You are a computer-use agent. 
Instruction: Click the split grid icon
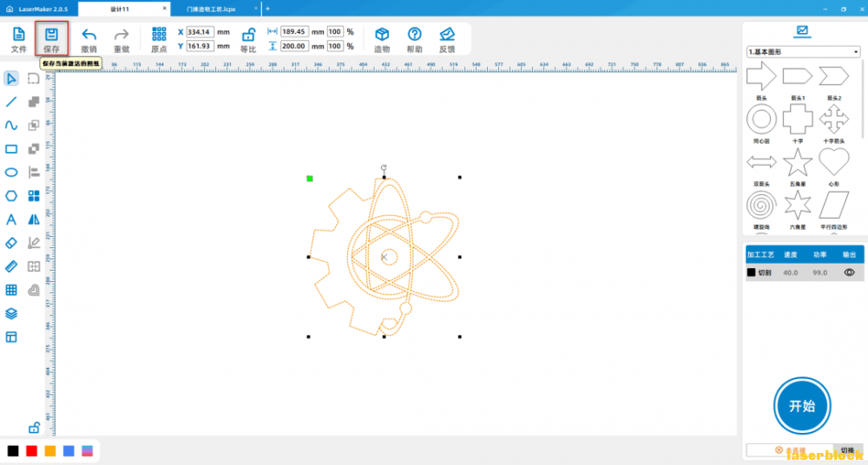coord(34,267)
